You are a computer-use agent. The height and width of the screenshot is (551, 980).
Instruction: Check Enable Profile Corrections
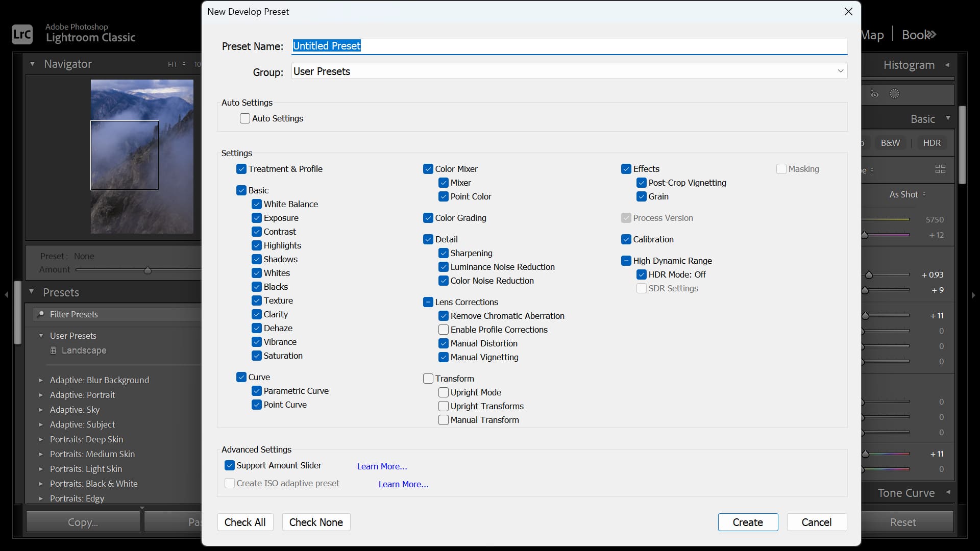coord(444,330)
